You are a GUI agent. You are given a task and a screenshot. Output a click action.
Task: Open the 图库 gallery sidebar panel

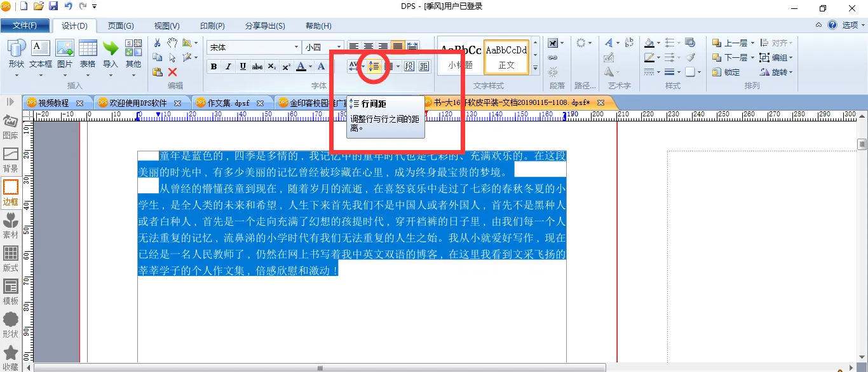click(11, 127)
